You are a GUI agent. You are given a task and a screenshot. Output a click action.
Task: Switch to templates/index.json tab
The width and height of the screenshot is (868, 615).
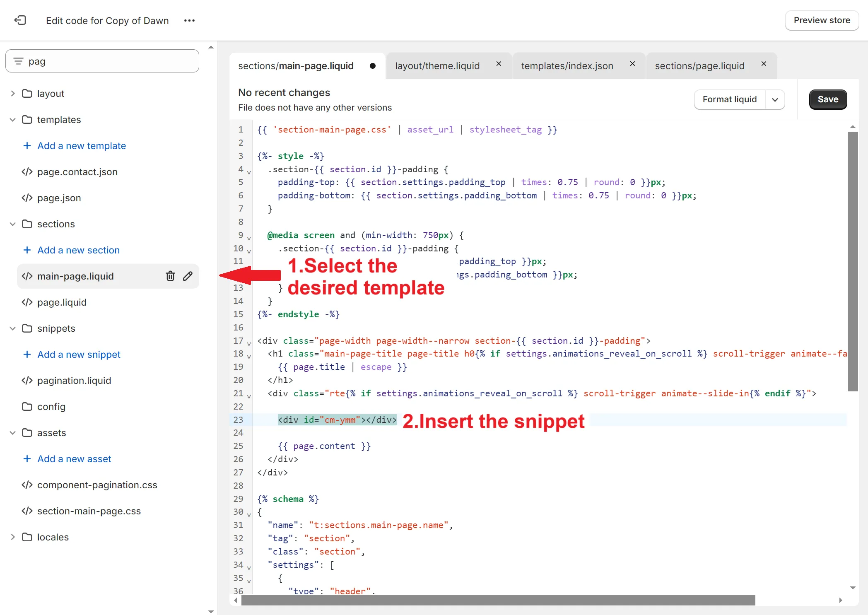coord(567,66)
